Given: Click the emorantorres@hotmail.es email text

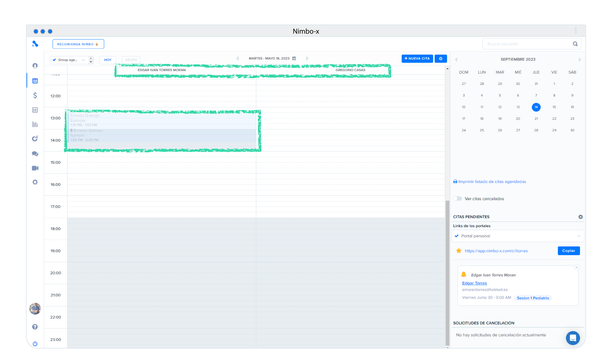Looking at the screenshot, I should tap(485, 290).
